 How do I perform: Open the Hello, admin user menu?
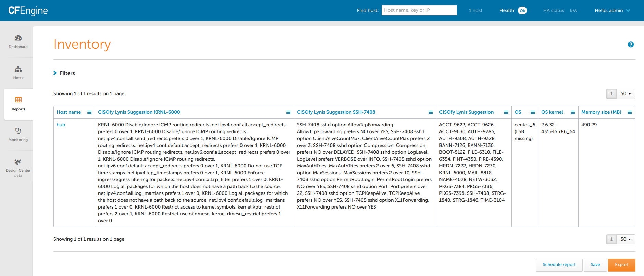coord(612,11)
